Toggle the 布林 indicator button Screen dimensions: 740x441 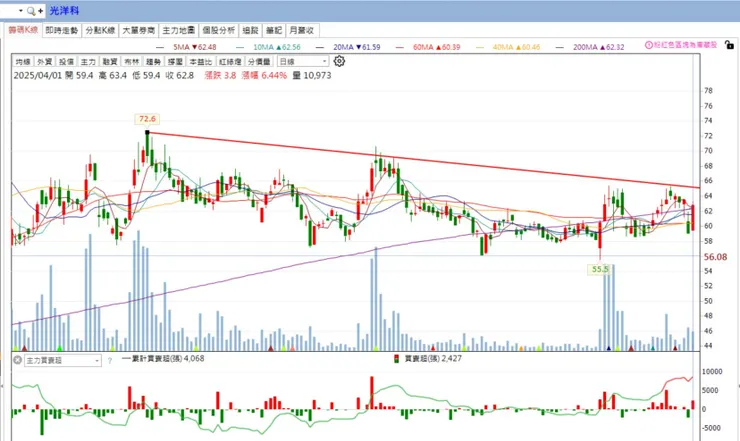coord(132,61)
